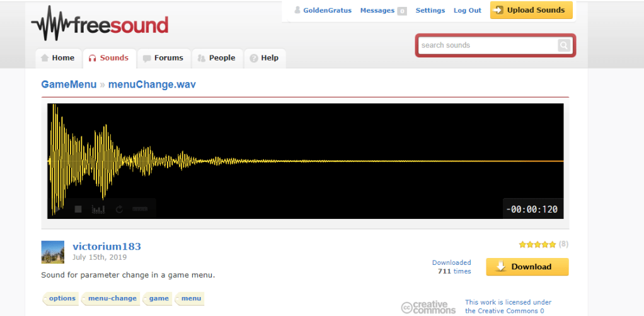Click the search magnifier icon
The image size is (644, 316).
(x=563, y=45)
